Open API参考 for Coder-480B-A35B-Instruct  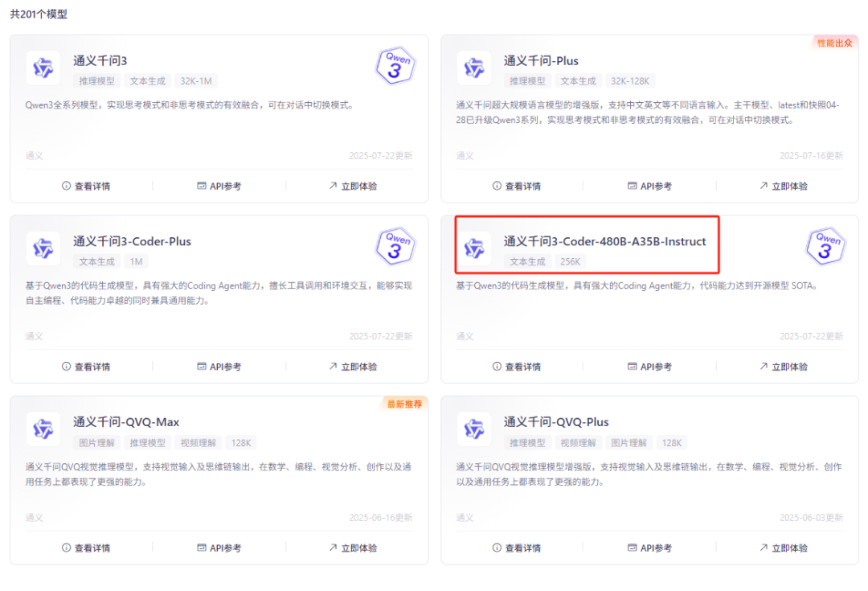click(x=650, y=367)
